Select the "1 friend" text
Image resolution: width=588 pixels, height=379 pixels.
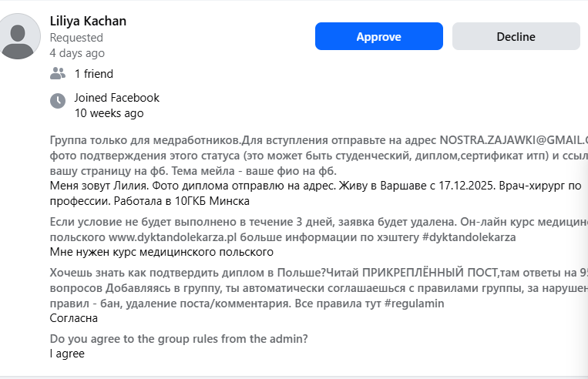(93, 74)
